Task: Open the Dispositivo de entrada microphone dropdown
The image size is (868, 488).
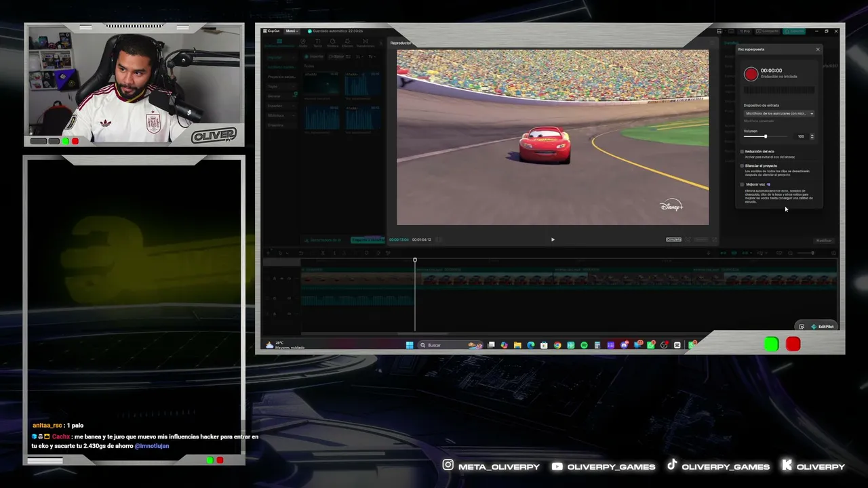Action: [x=779, y=113]
